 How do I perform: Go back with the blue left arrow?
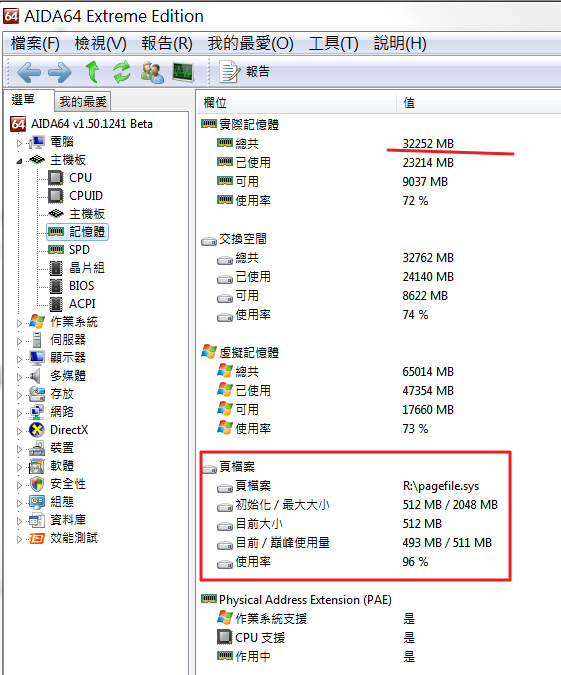click(29, 72)
